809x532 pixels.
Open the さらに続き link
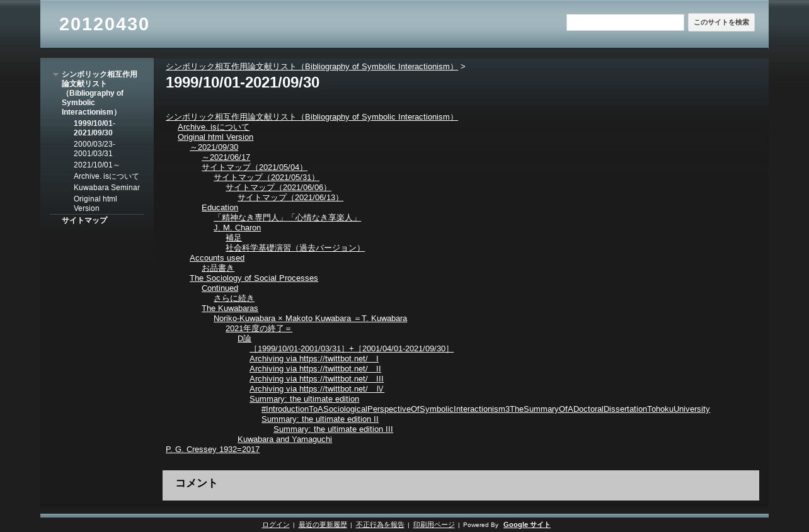[x=234, y=298]
